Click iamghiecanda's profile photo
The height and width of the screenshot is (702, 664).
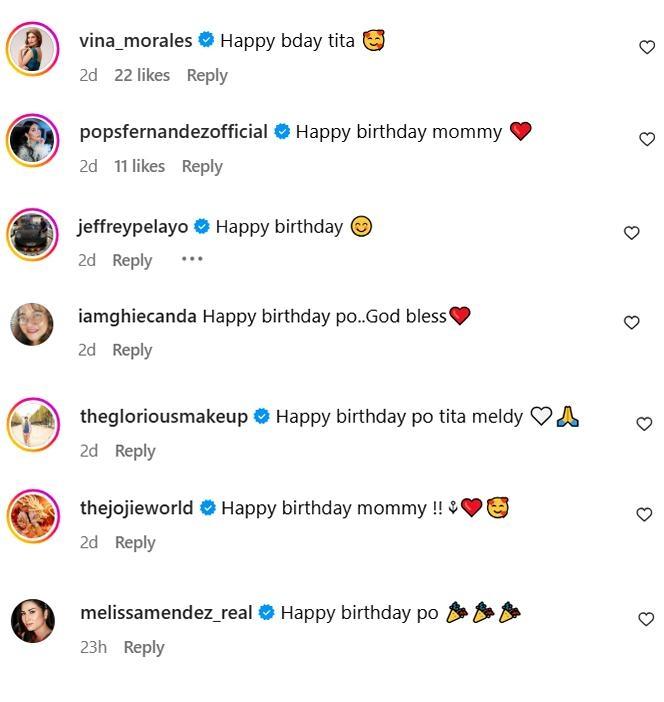pos(32,323)
